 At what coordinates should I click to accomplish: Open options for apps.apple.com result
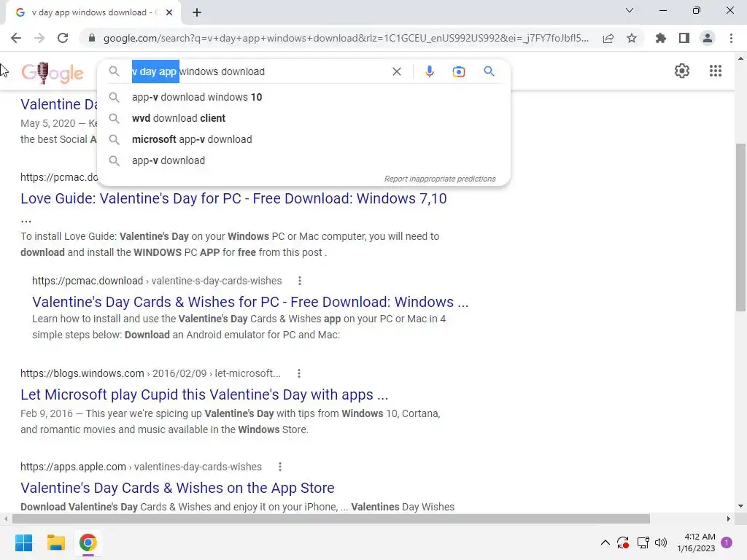280,467
